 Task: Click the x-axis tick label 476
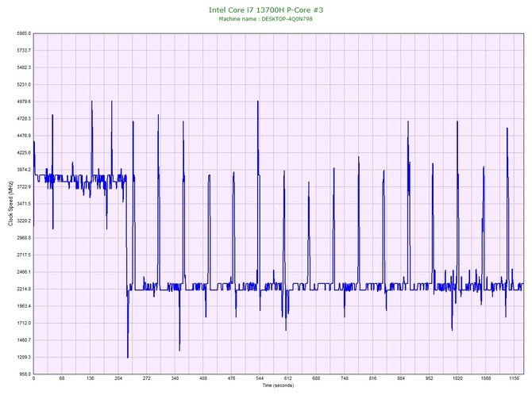pos(231,378)
